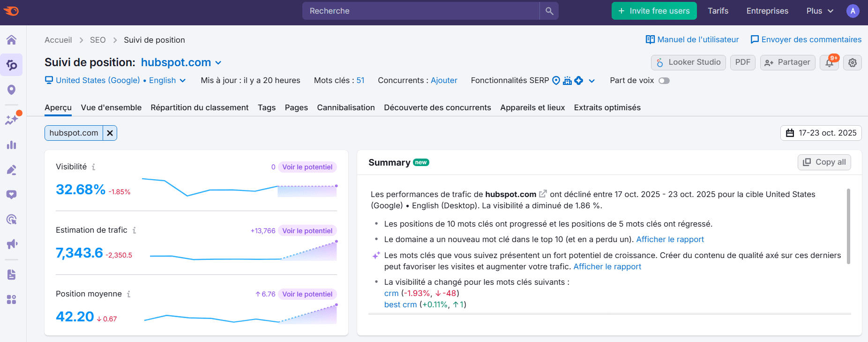Open Afficher le rapport for top 10 keywords
868x342 pixels.
[x=670, y=240]
